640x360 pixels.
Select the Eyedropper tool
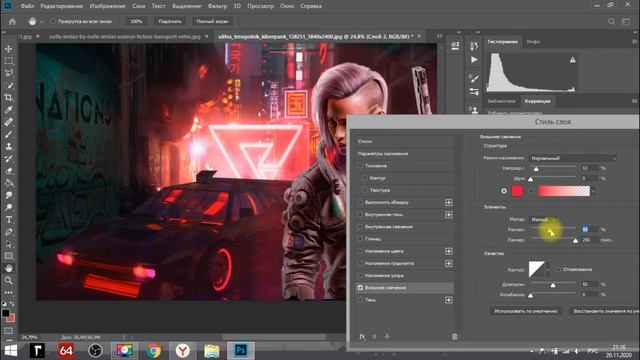point(9,110)
